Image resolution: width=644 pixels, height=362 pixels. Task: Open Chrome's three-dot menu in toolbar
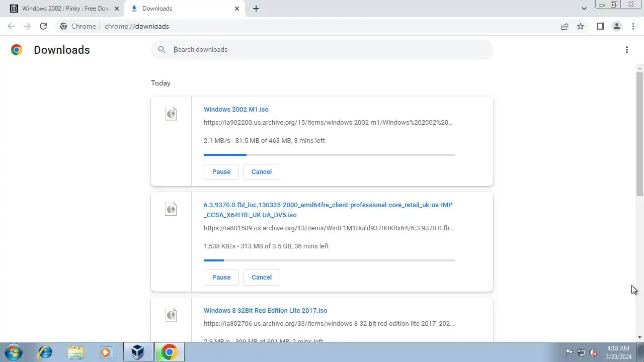click(x=633, y=26)
